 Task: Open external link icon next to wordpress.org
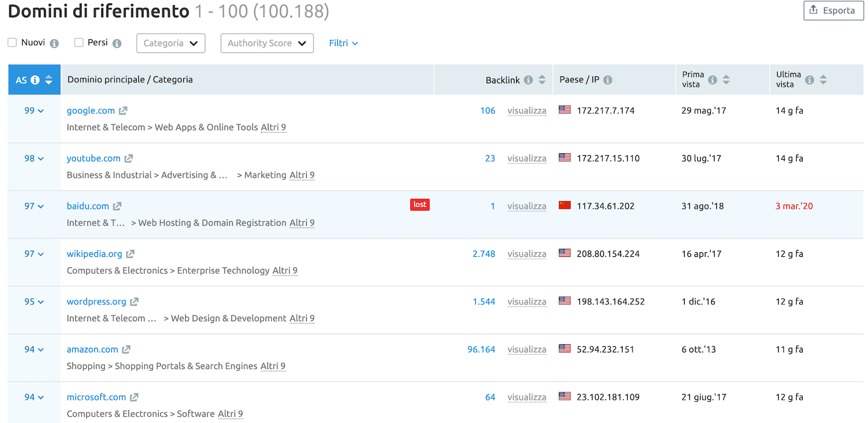[134, 301]
